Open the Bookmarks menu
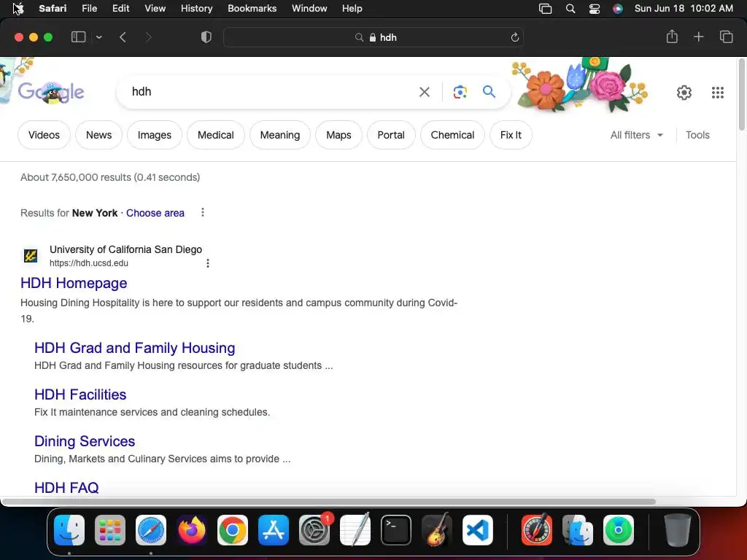This screenshot has height=560, width=747. pyautogui.click(x=252, y=9)
